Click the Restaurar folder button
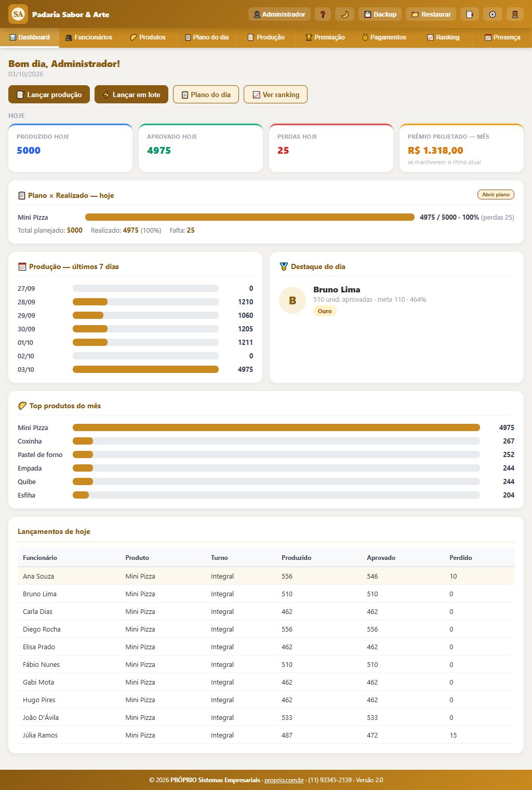This screenshot has height=790, width=532. (x=431, y=14)
